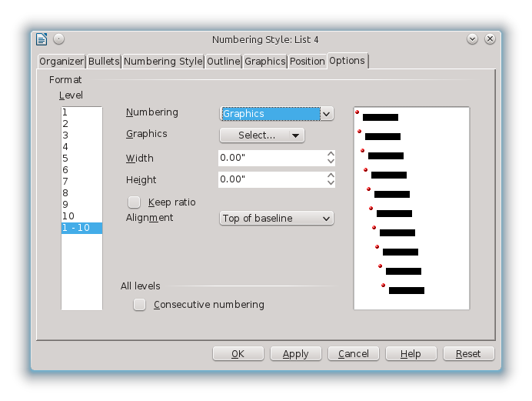Toggle the Consecutive numbering checkbox
Image resolution: width=532 pixels, height=401 pixels.
pyautogui.click(x=139, y=305)
